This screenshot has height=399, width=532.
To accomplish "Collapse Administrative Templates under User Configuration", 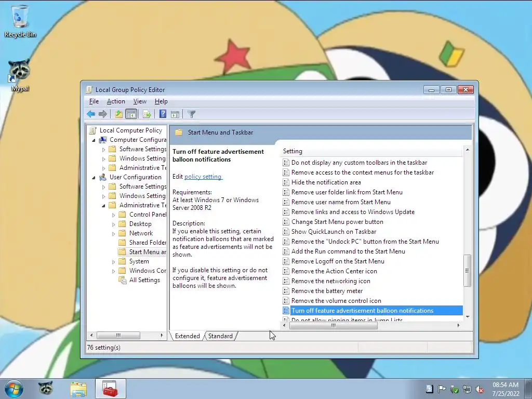I will [103, 206].
